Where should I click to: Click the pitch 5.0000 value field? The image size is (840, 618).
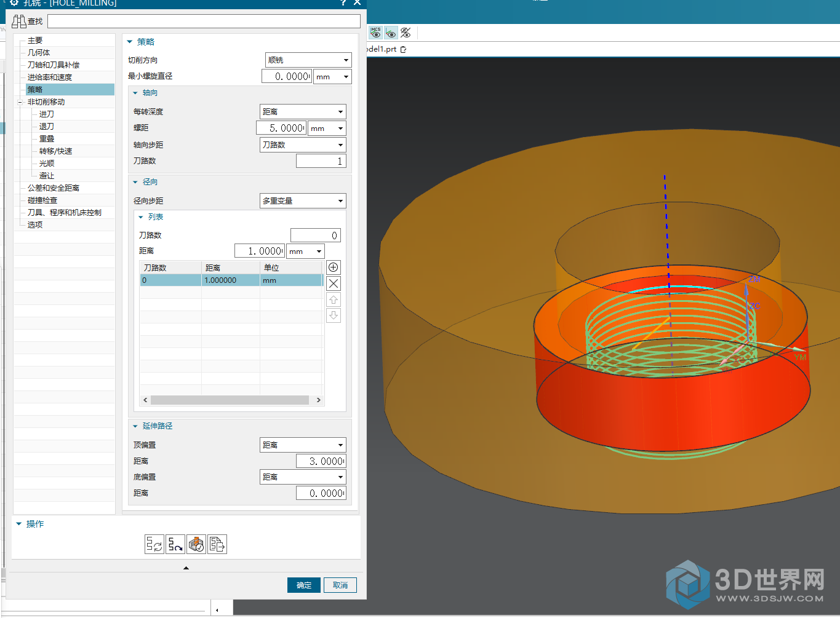(281, 128)
